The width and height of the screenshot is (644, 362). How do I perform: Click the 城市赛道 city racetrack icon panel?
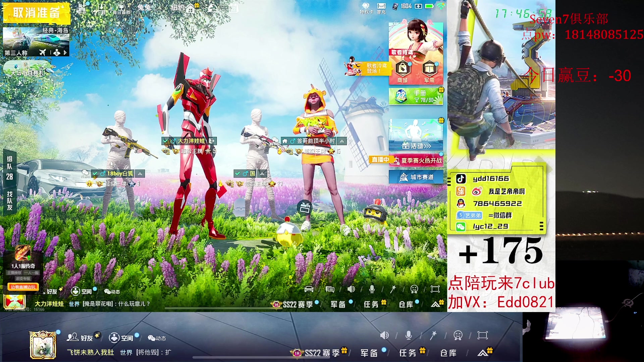point(416,177)
